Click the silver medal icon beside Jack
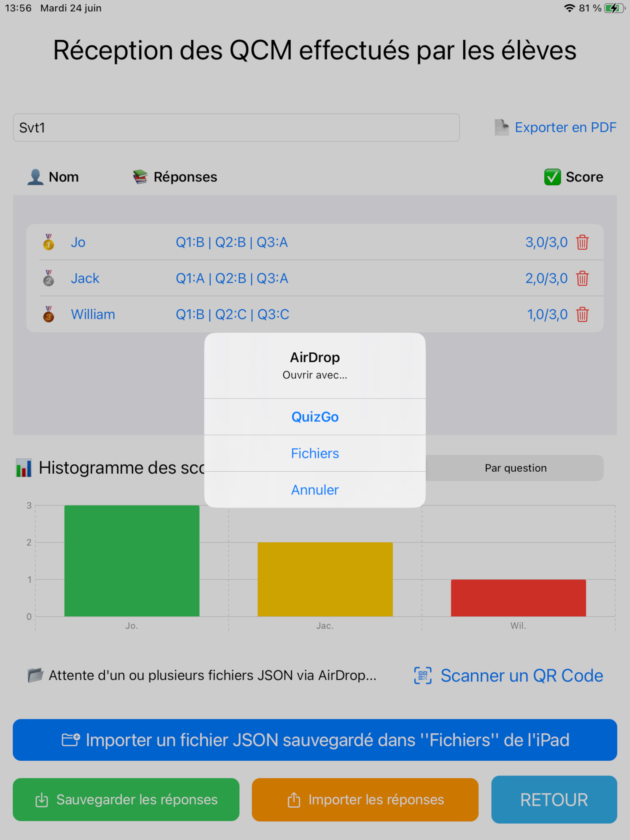This screenshot has width=630, height=840. 48,278
